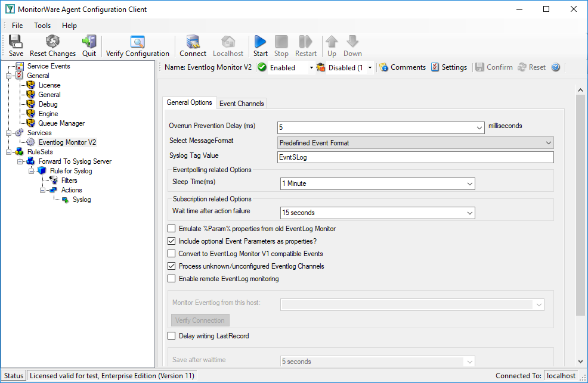The image size is (588, 383).
Task: Click the Down arrow toolbar icon
Action: tap(352, 46)
